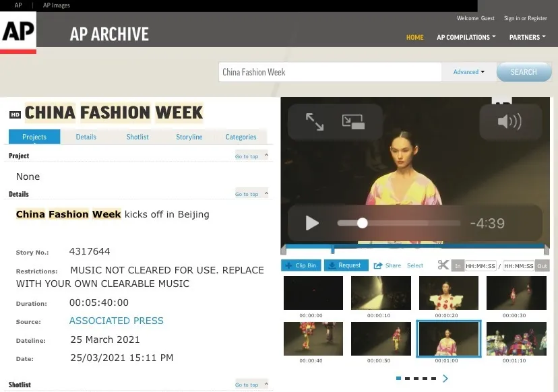
Task: Click the Share arrow icon
Action: point(378,266)
